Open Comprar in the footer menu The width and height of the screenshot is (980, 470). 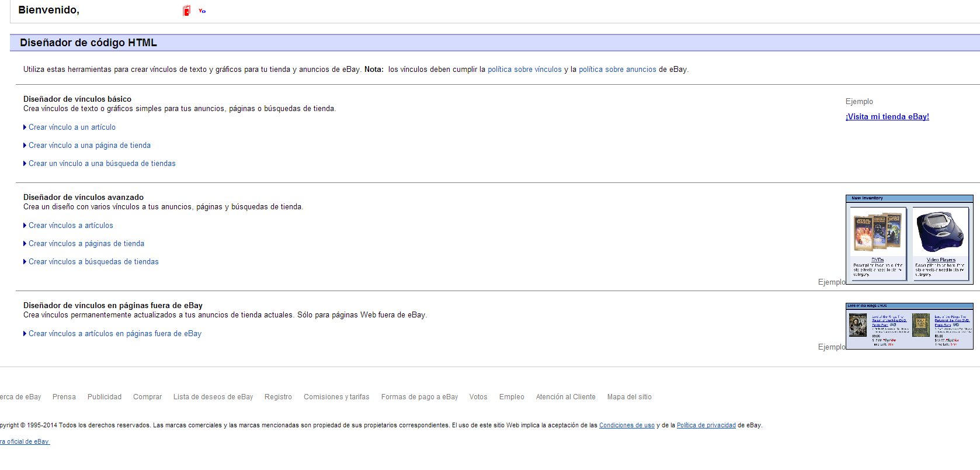point(147,397)
